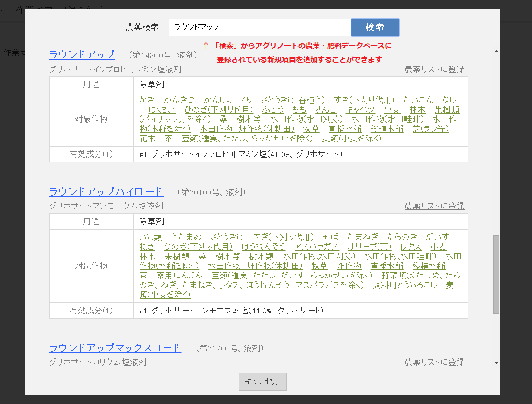Screen dimensions: 532x404
Task: Select the はくさい crop link
Action: [162, 110]
